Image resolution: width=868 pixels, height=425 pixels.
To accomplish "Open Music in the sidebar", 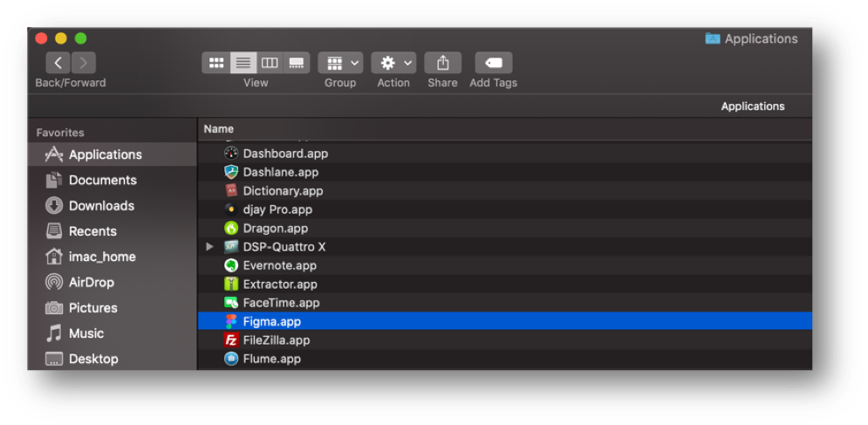I will point(113,333).
